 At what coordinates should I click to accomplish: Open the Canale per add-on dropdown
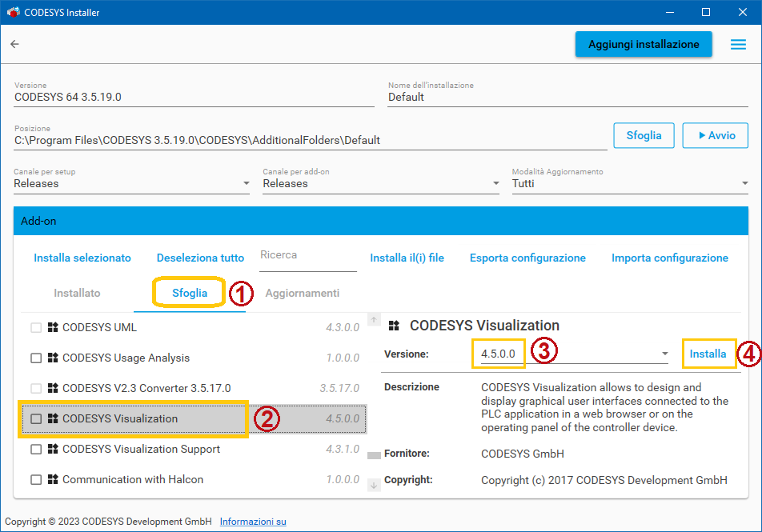point(381,184)
